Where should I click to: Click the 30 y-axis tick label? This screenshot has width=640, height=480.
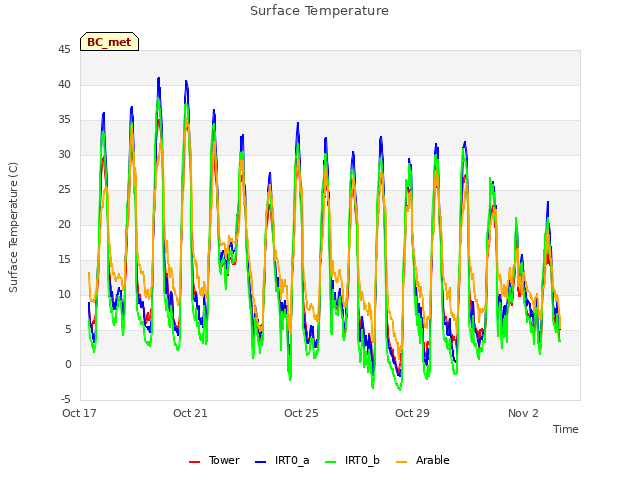click(64, 155)
